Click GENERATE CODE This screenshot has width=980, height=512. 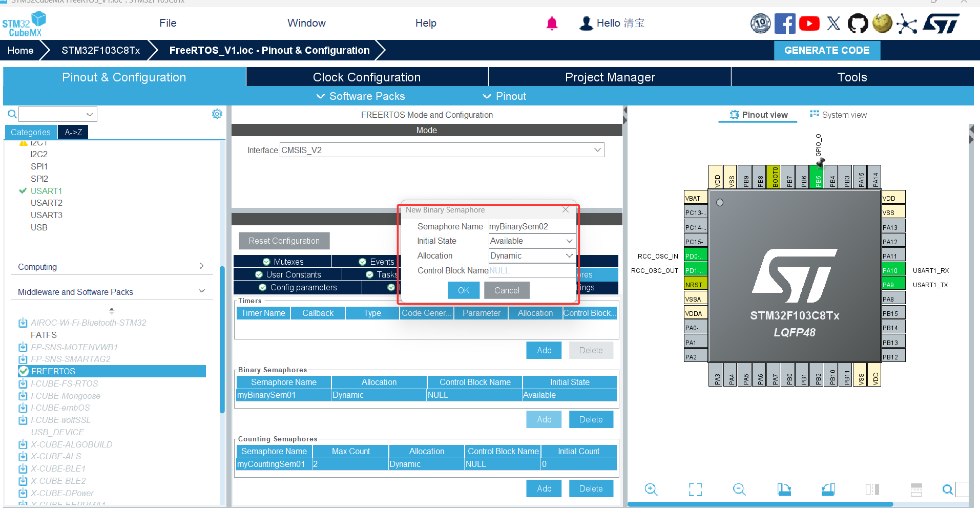(x=827, y=50)
